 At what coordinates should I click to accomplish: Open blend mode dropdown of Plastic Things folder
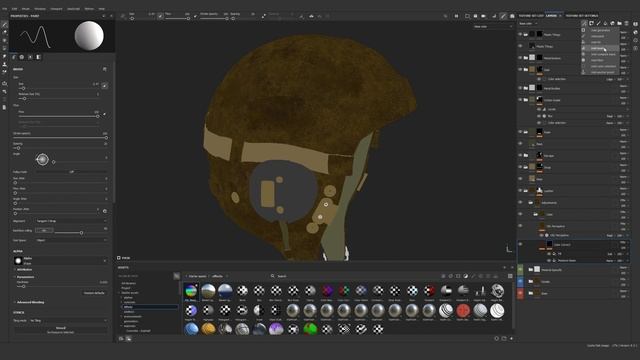click(x=624, y=32)
